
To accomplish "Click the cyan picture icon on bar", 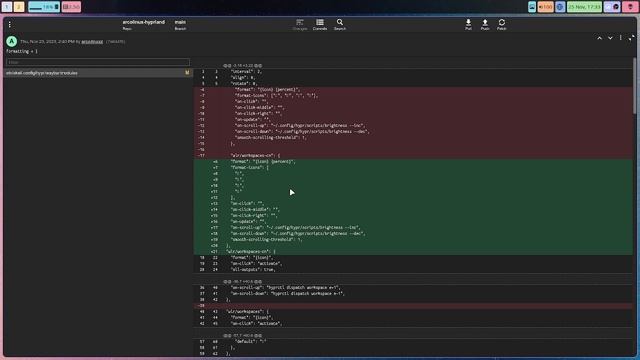I will tap(532, 7).
